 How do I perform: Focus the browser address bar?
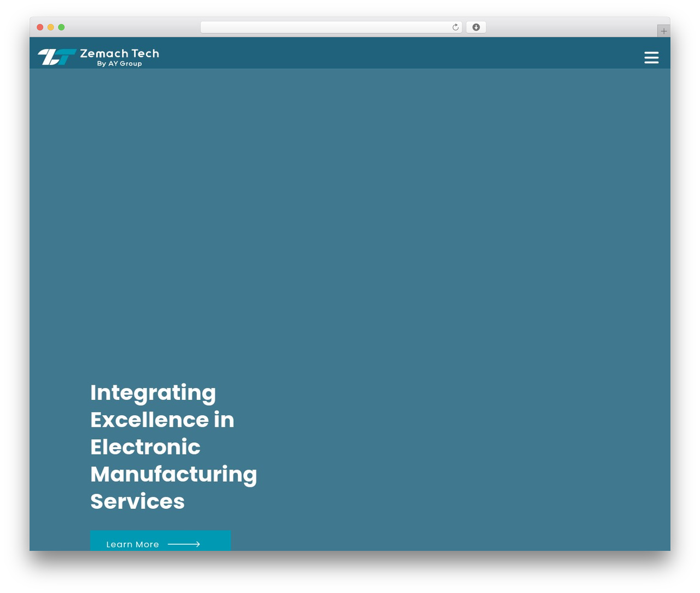tap(331, 27)
